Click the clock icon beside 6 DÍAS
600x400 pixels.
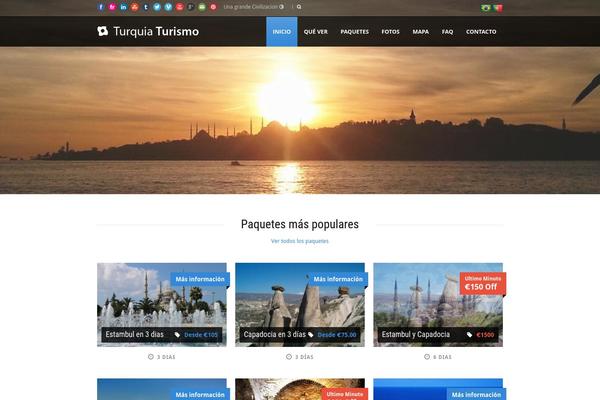click(x=427, y=357)
